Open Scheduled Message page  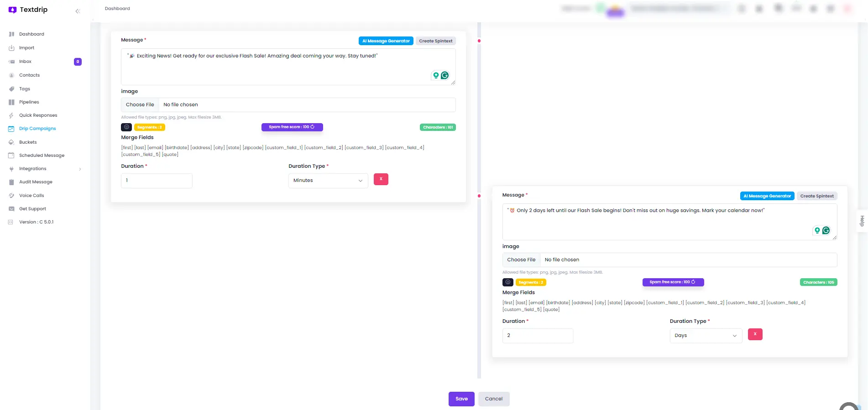point(42,156)
